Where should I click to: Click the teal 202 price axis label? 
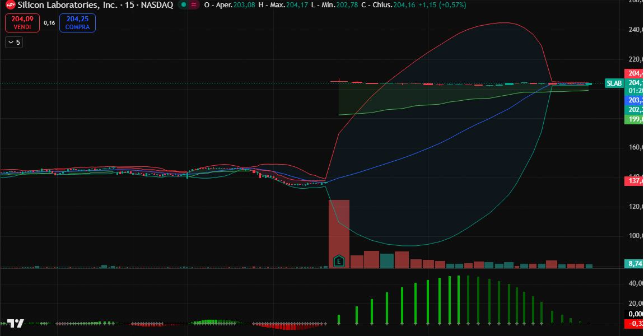coord(634,110)
